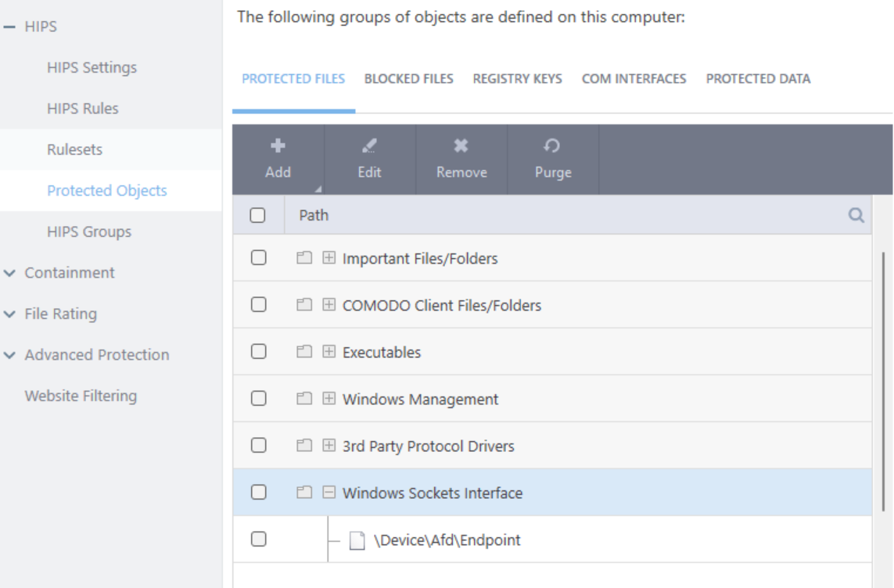Check the \Device\Afd\Endpoint row checkbox
The image size is (894, 588).
pos(258,540)
